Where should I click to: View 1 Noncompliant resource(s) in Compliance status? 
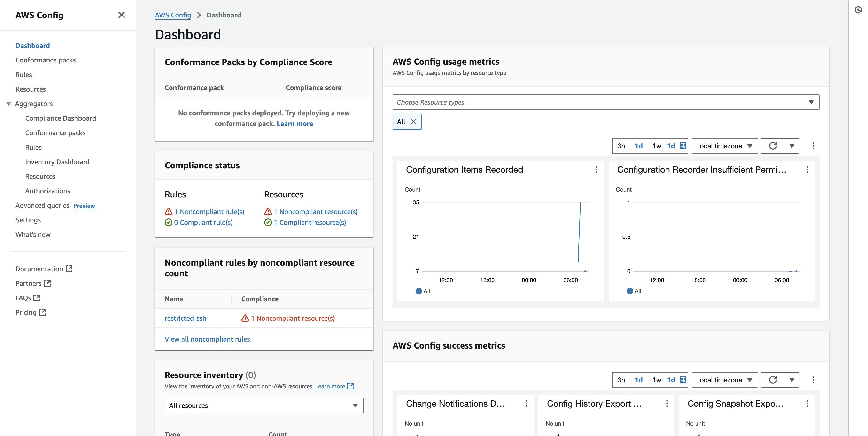click(x=315, y=212)
